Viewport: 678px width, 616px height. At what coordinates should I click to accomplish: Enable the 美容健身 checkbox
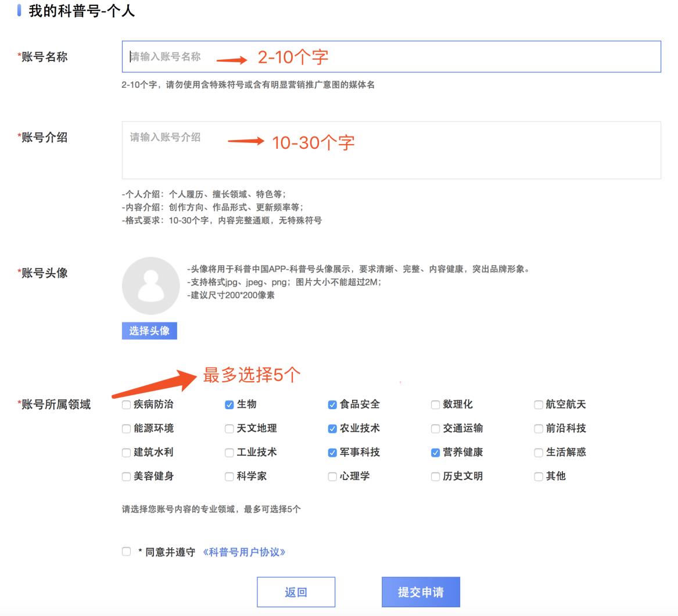[x=126, y=477]
